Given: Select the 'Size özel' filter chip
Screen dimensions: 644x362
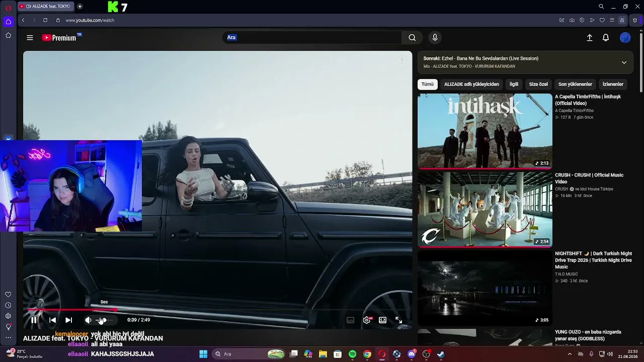Looking at the screenshot, I should (538, 84).
